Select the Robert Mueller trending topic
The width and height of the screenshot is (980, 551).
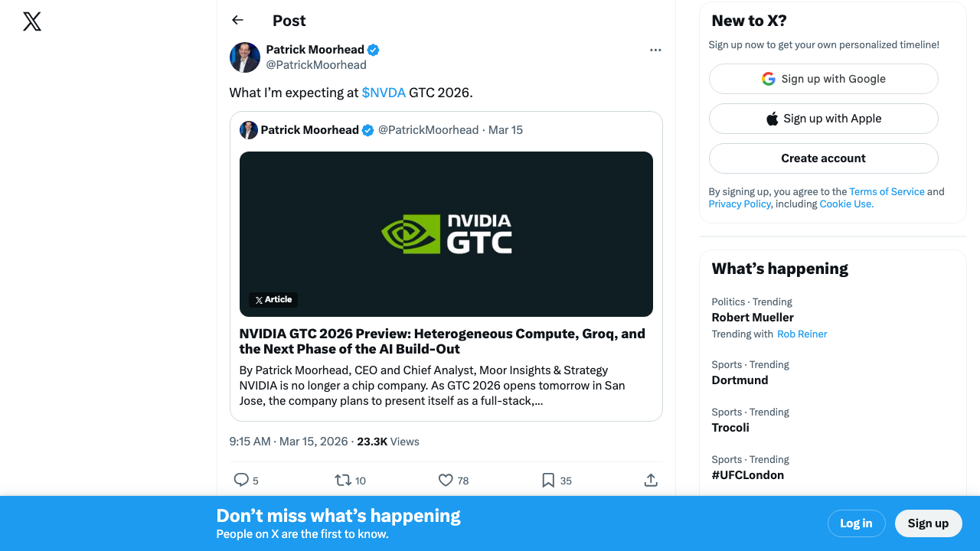[x=752, y=318]
